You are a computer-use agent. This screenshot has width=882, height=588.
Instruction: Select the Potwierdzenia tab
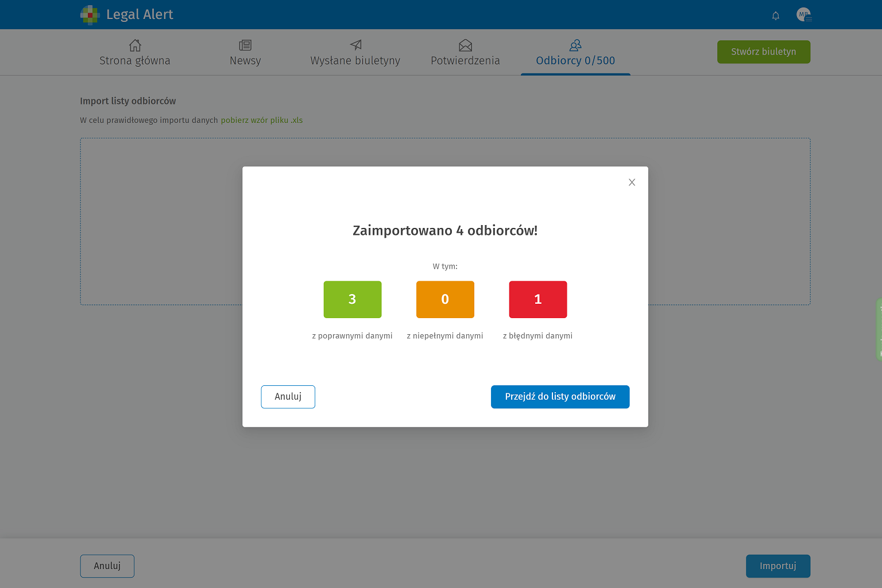coord(465,61)
